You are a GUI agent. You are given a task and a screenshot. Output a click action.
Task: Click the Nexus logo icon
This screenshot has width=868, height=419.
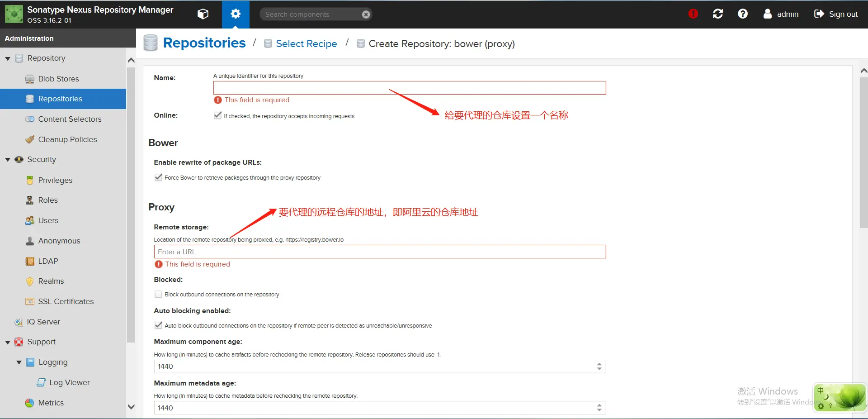pos(14,14)
